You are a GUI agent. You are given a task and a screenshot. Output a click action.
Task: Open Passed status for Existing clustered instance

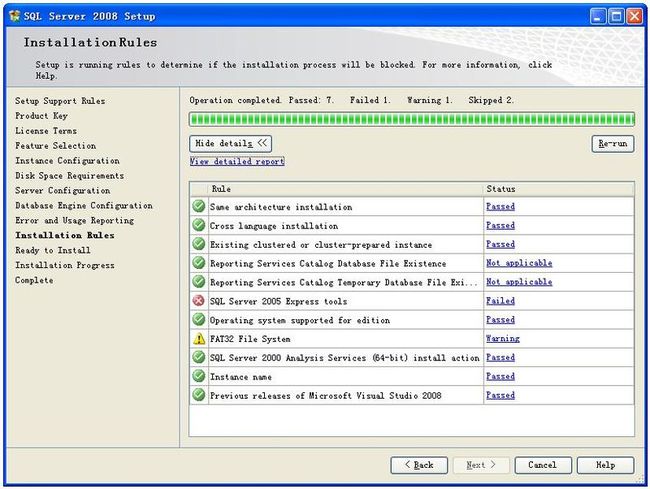500,244
